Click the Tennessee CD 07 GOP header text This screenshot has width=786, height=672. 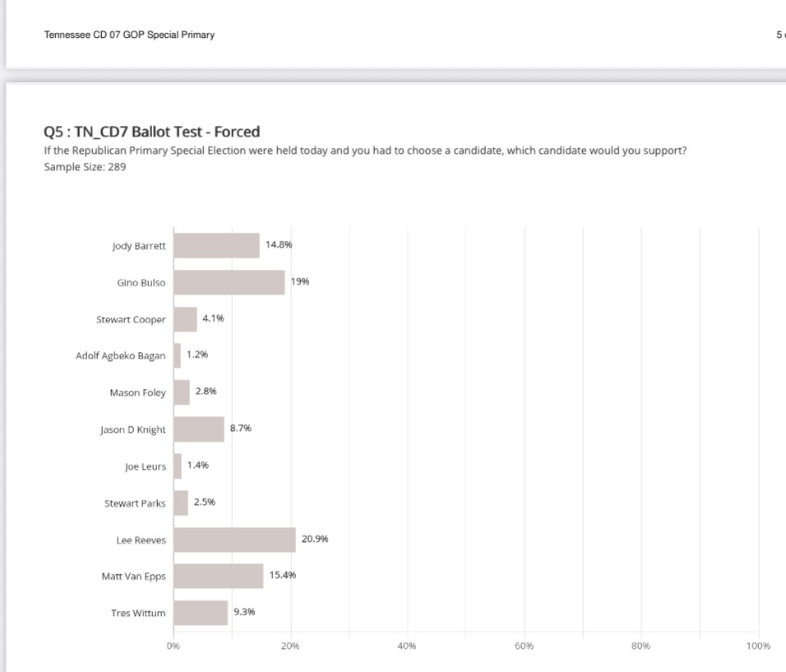pos(129,35)
